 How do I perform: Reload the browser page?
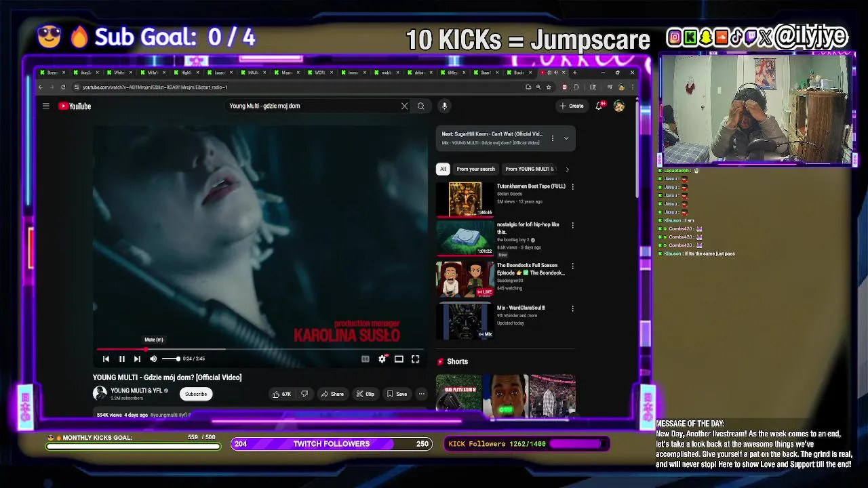[x=63, y=87]
